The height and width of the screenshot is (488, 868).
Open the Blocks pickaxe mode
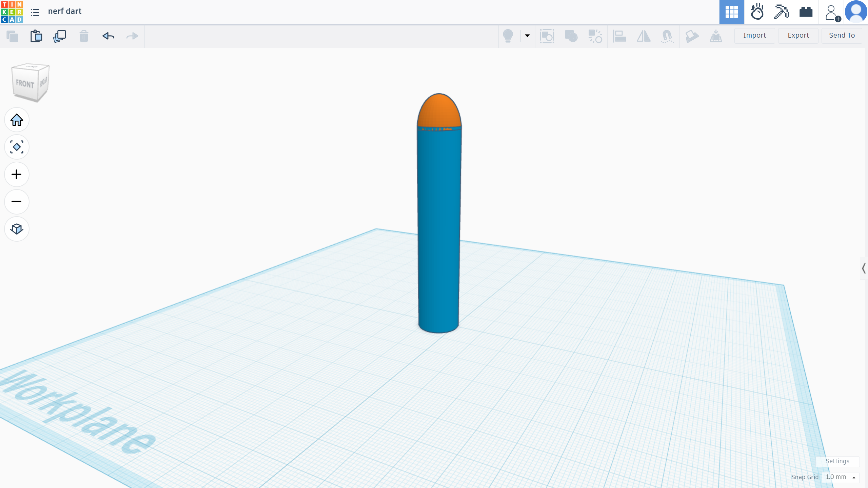pos(782,12)
